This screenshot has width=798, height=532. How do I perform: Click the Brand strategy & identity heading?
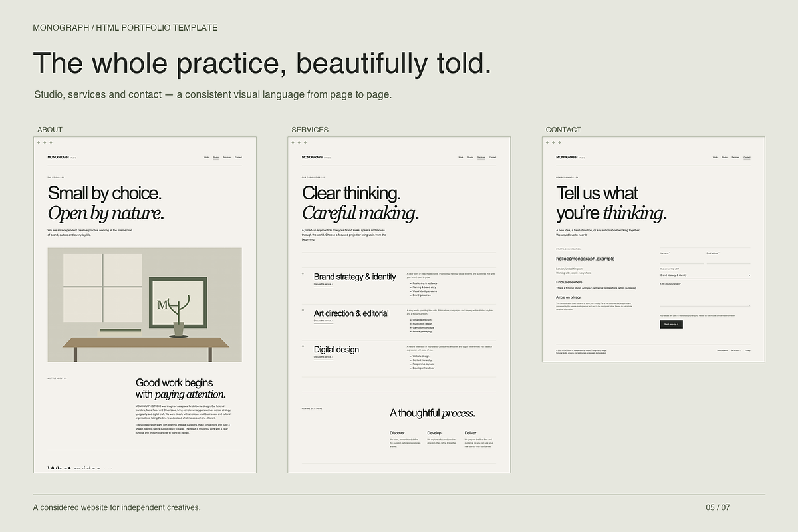click(x=354, y=277)
